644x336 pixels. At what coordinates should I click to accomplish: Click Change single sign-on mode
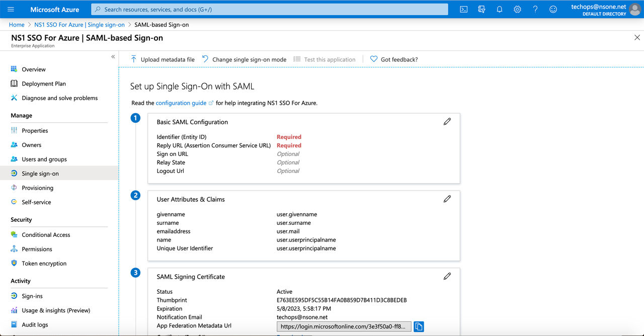click(244, 59)
